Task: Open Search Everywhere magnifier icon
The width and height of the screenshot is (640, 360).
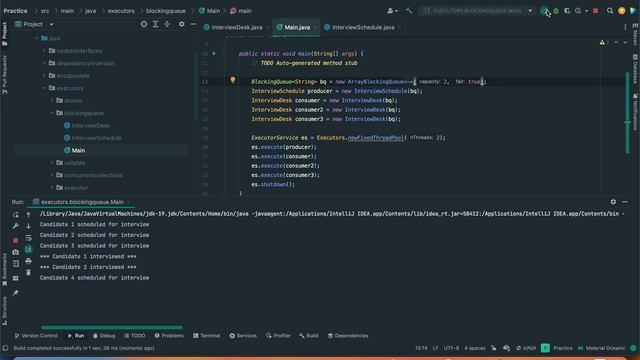Action: pos(610,11)
